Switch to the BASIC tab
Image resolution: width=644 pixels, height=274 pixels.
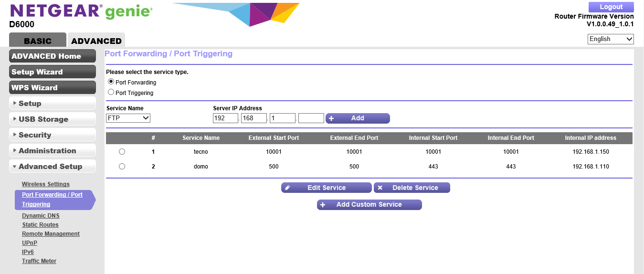pyautogui.click(x=38, y=41)
